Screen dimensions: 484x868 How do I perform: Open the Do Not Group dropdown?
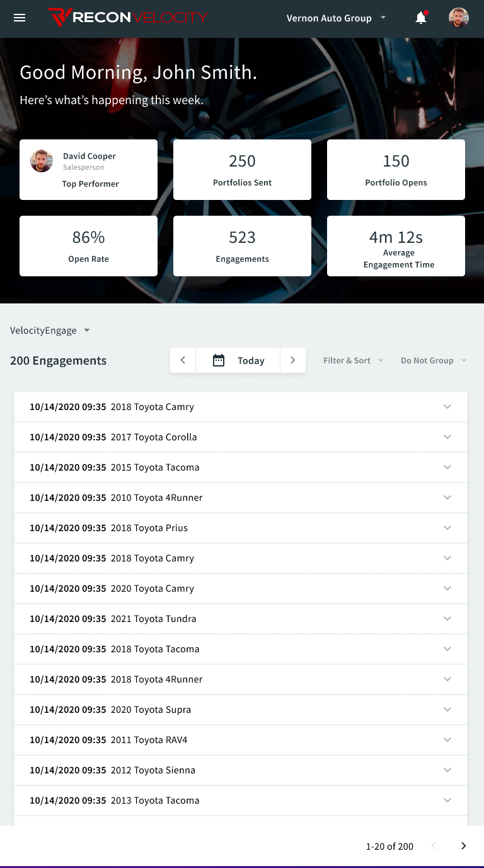[x=434, y=360]
